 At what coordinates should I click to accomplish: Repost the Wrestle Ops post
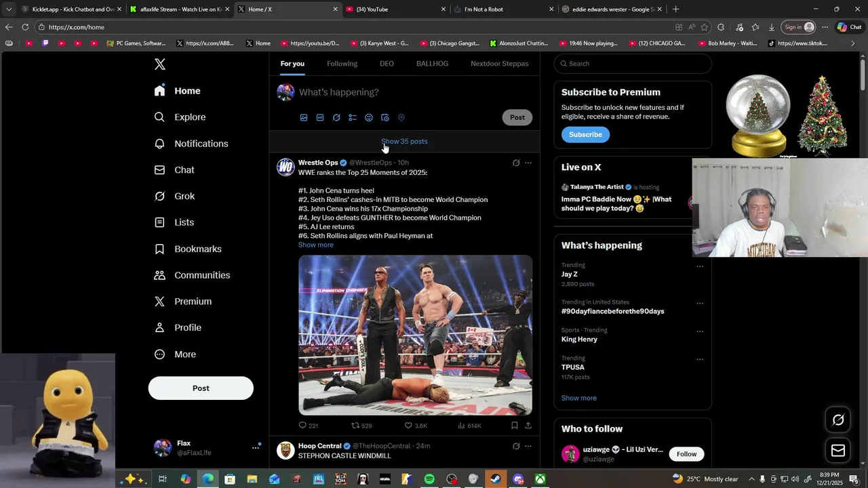point(361,426)
